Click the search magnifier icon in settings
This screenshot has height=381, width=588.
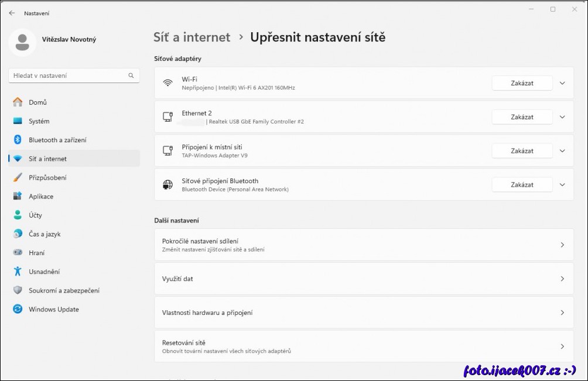pos(131,75)
